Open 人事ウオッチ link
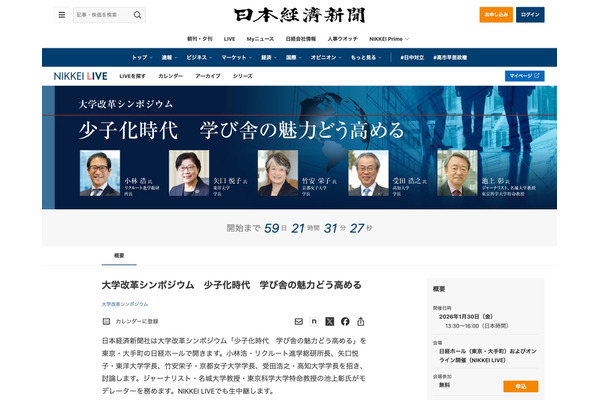Image resolution: width=600 pixels, height=400 pixels. [x=342, y=39]
